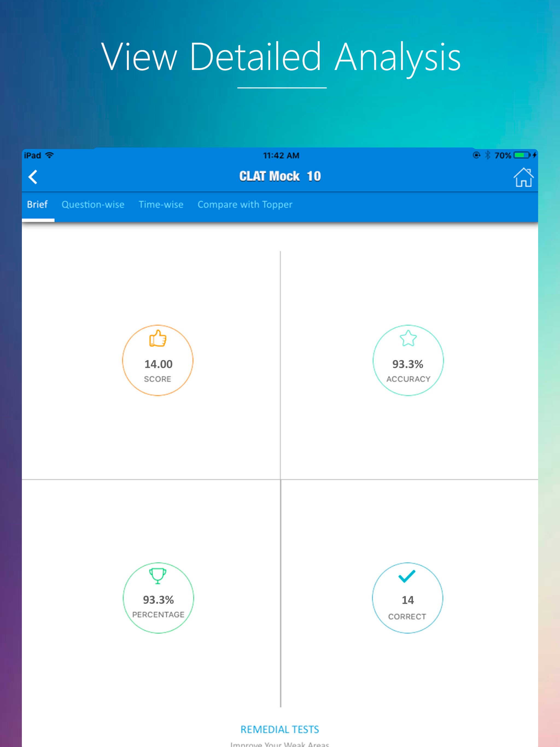The width and height of the screenshot is (560, 747).
Task: Click the ACCURACY label
Action: [408, 379]
